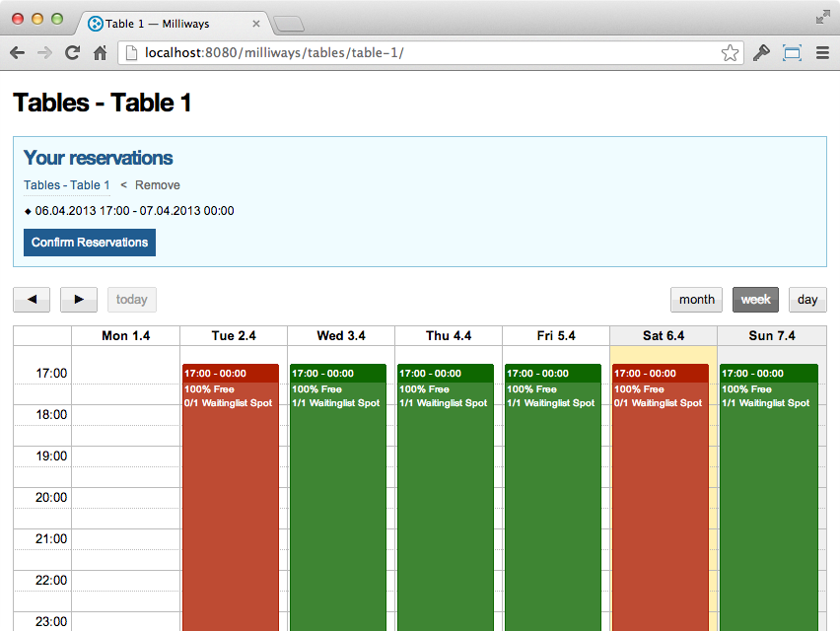Click the screen capture extension icon
This screenshot has width=840, height=631.
tap(792, 52)
